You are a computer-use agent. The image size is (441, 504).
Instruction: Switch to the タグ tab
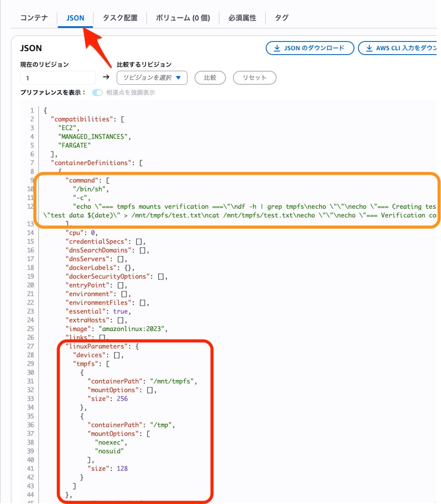tap(281, 18)
